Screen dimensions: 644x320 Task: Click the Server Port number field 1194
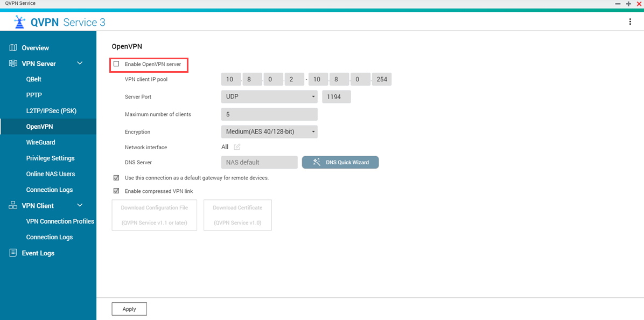tap(337, 96)
